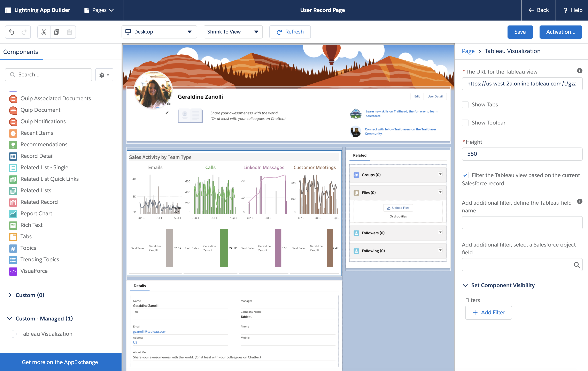
Task: Click the cut scissors icon
Action: coord(44,32)
